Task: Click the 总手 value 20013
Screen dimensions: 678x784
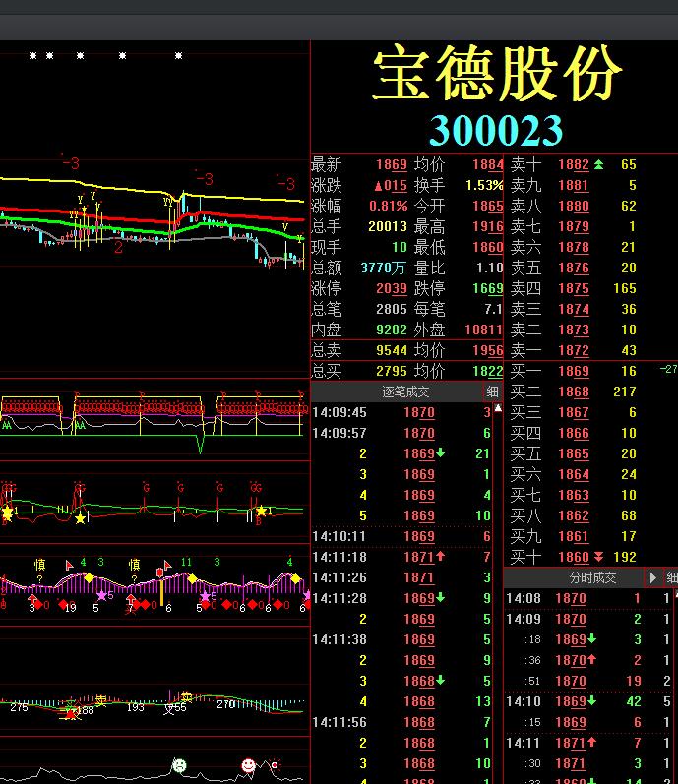Action: tap(388, 226)
